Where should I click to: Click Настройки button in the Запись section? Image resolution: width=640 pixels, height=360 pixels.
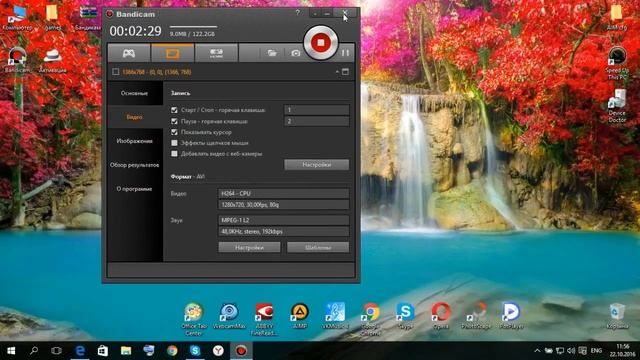pos(317,164)
